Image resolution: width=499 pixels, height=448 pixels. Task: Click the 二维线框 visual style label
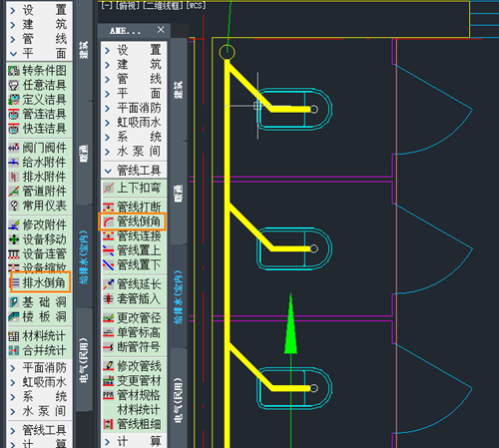pyautogui.click(x=163, y=5)
